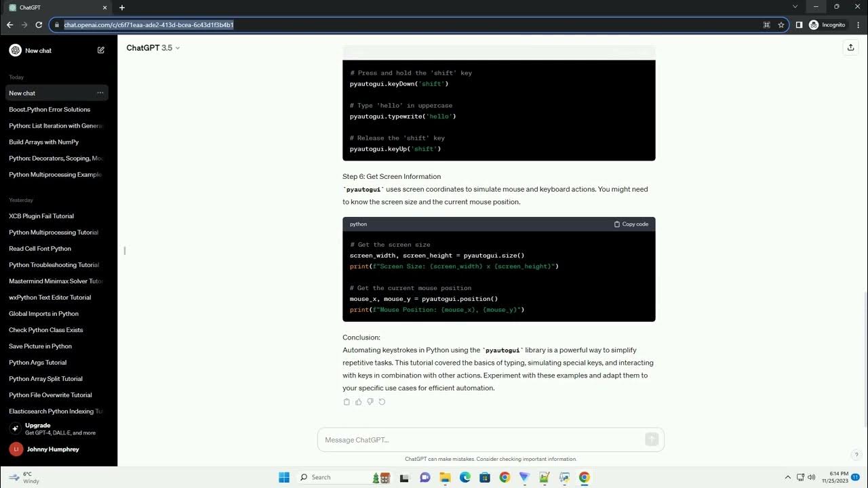Screen dimensions: 868x488
Task: Open Python File Overwrite Tutorial chat
Action: (x=56, y=394)
